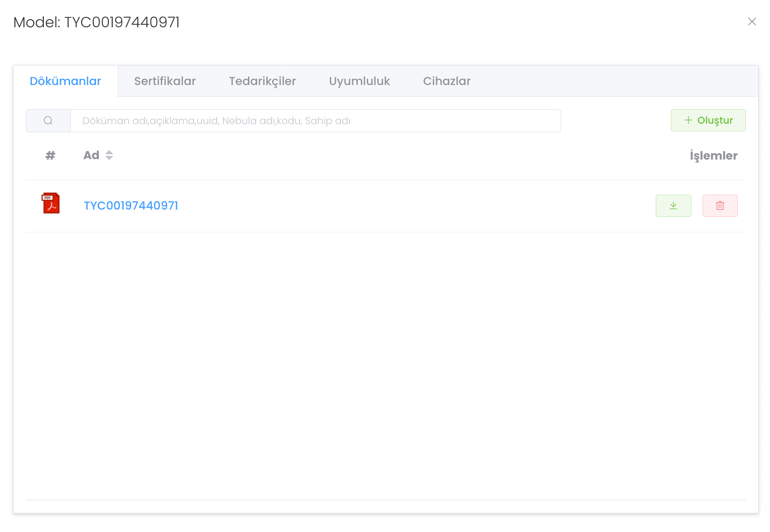Image resolution: width=770 pixels, height=532 pixels.
Task: Close the Model dialog with the X
Action: [752, 22]
